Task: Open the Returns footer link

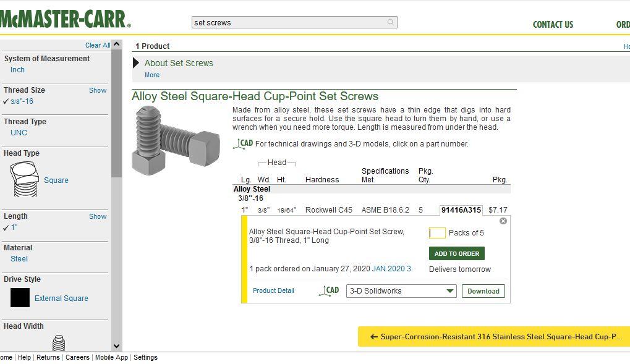Action: (48, 357)
